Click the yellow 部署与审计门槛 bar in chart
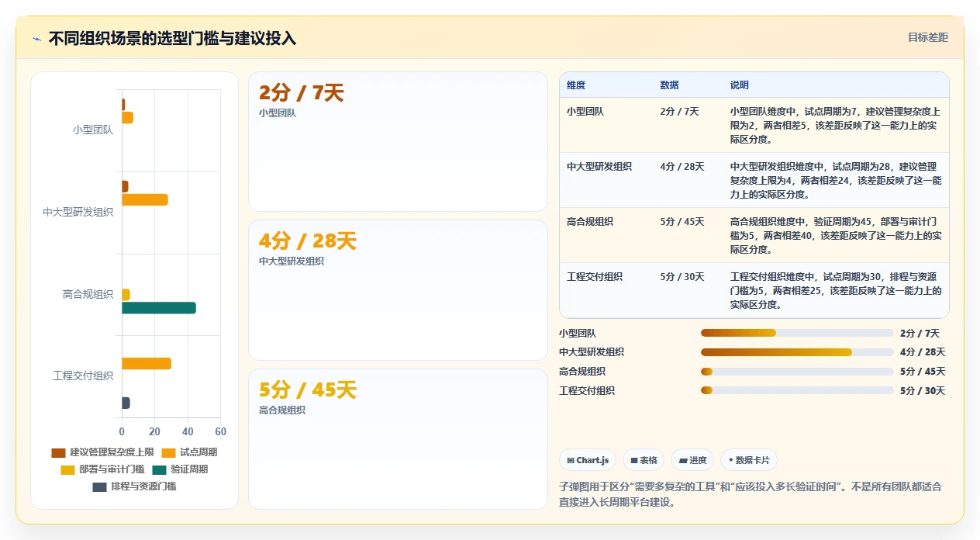The height and width of the screenshot is (540, 980). tap(126, 295)
